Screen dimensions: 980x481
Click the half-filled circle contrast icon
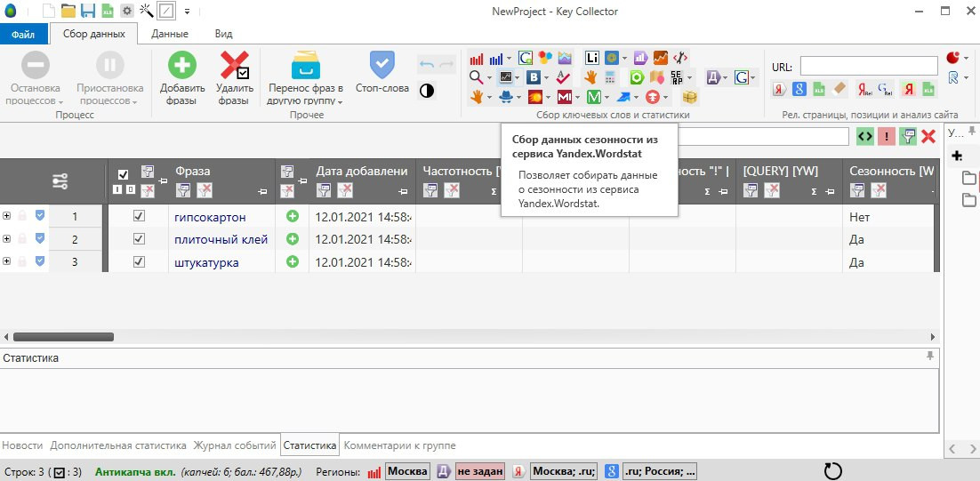click(427, 90)
